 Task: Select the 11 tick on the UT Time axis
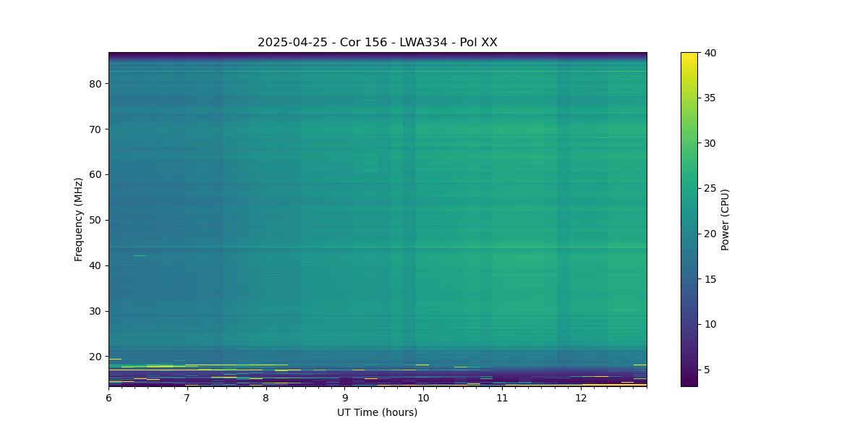[x=501, y=398]
